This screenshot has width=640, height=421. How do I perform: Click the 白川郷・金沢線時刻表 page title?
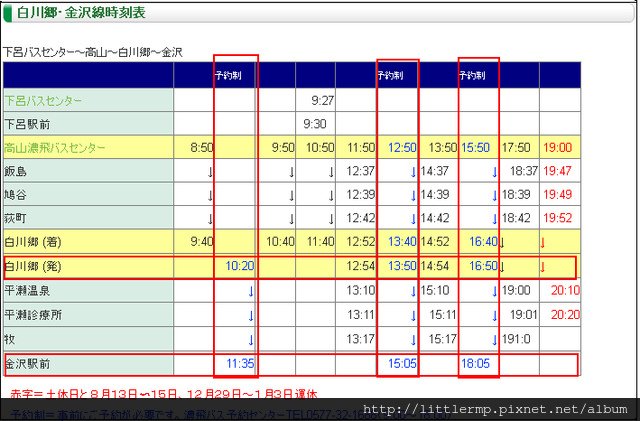click(81, 13)
